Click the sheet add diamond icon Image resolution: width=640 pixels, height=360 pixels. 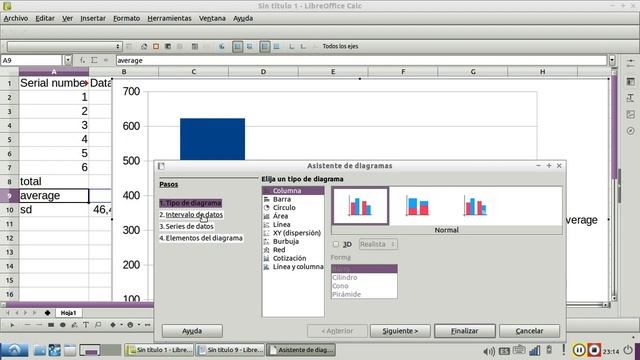point(47,313)
